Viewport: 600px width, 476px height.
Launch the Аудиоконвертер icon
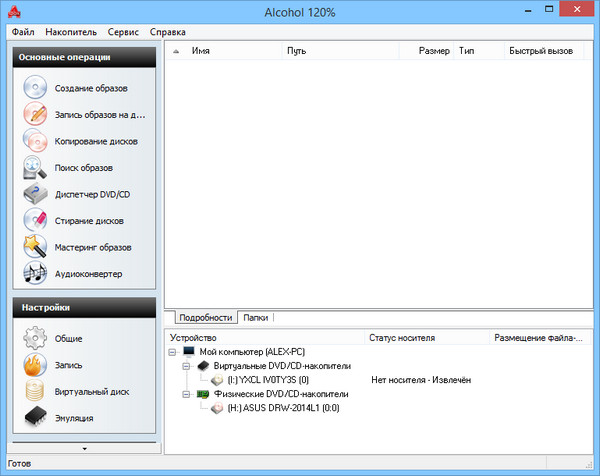(36, 272)
